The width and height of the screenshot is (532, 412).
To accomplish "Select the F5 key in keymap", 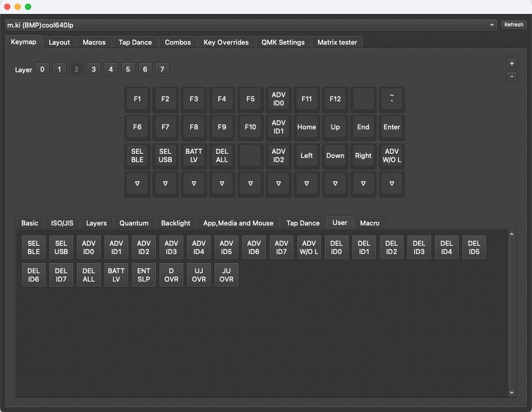I will click(x=250, y=99).
